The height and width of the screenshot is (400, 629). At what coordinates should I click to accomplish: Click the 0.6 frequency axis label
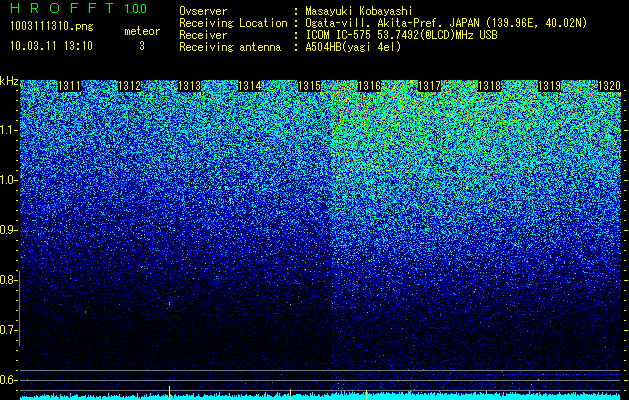tap(8, 380)
